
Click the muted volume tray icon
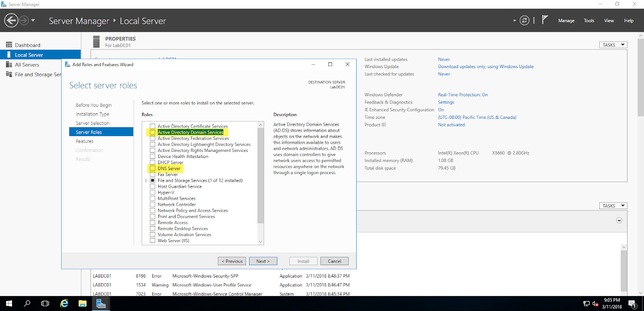tap(595, 303)
